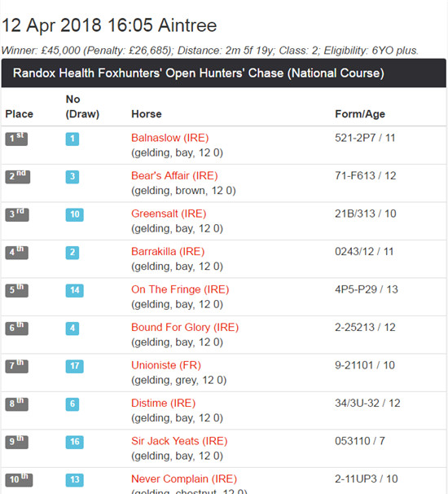Viewport: 448px width, 494px height.
Task: Click the 1st place badge
Action: point(16,139)
